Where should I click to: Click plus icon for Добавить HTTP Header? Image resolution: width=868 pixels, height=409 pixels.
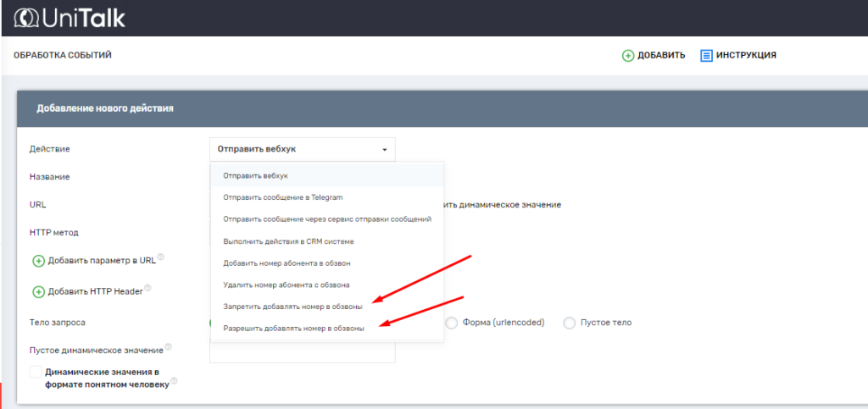pos(38,292)
